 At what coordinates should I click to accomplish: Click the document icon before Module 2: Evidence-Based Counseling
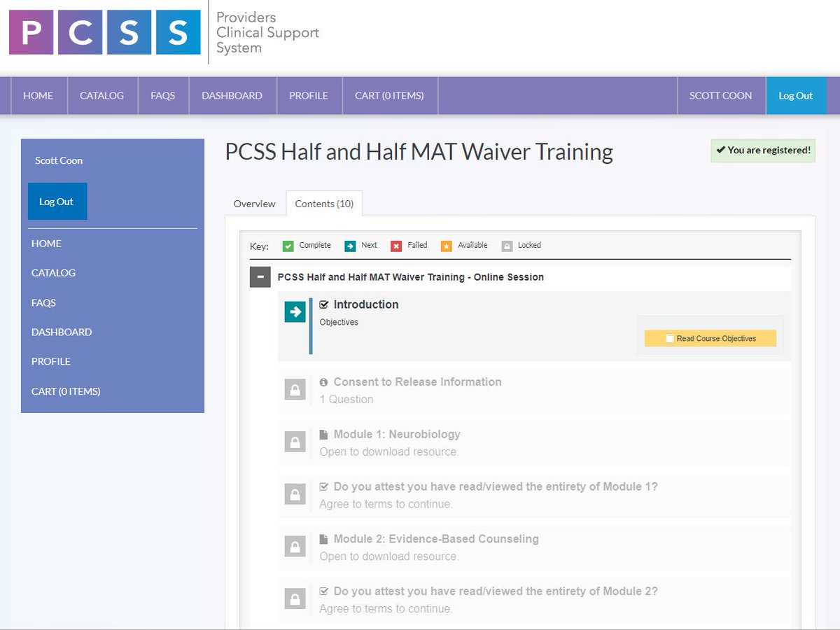323,540
